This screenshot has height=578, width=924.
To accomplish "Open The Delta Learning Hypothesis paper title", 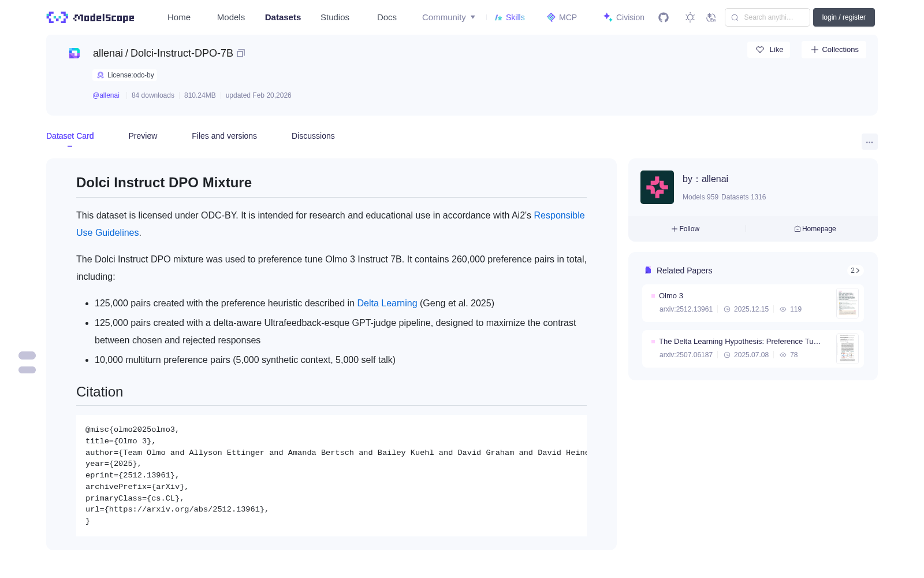I will (740, 342).
